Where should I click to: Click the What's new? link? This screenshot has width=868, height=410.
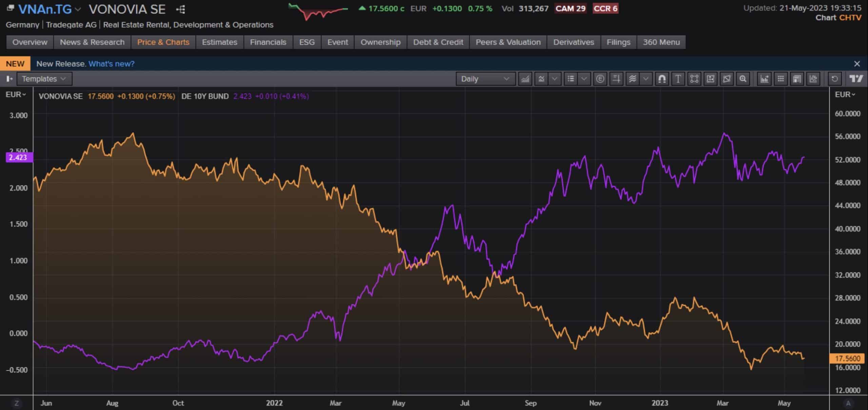112,64
